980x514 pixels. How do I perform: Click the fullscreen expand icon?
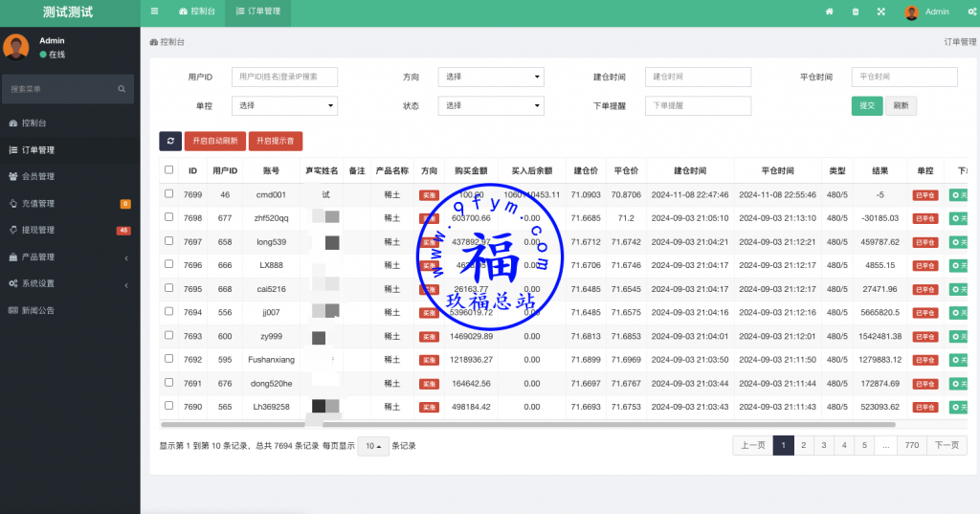pyautogui.click(x=880, y=11)
